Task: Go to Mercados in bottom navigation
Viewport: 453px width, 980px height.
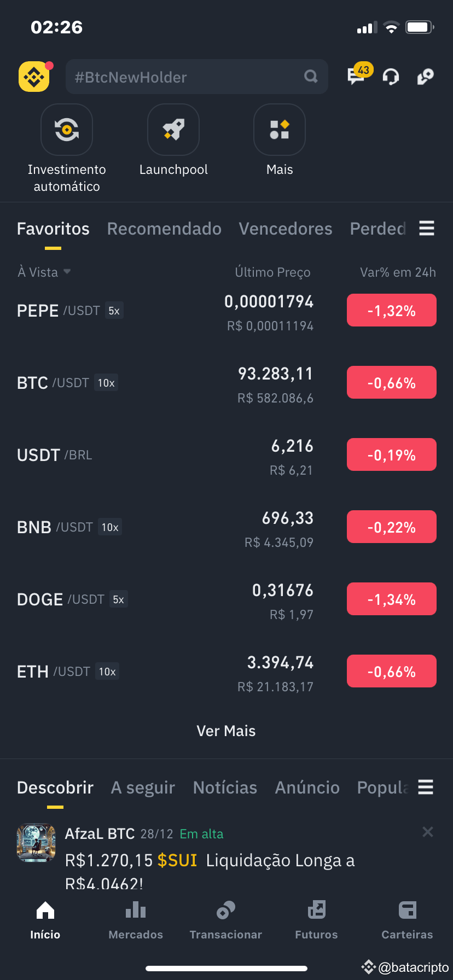Action: (x=136, y=920)
